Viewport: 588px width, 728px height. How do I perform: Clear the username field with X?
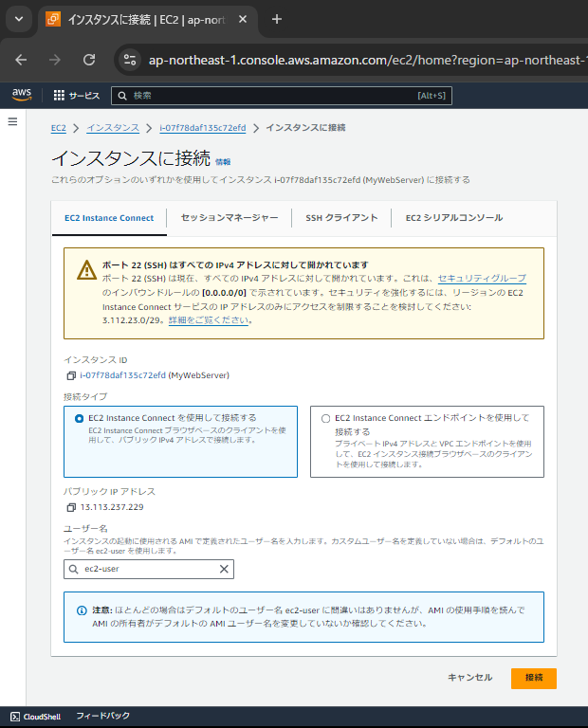tap(224, 569)
